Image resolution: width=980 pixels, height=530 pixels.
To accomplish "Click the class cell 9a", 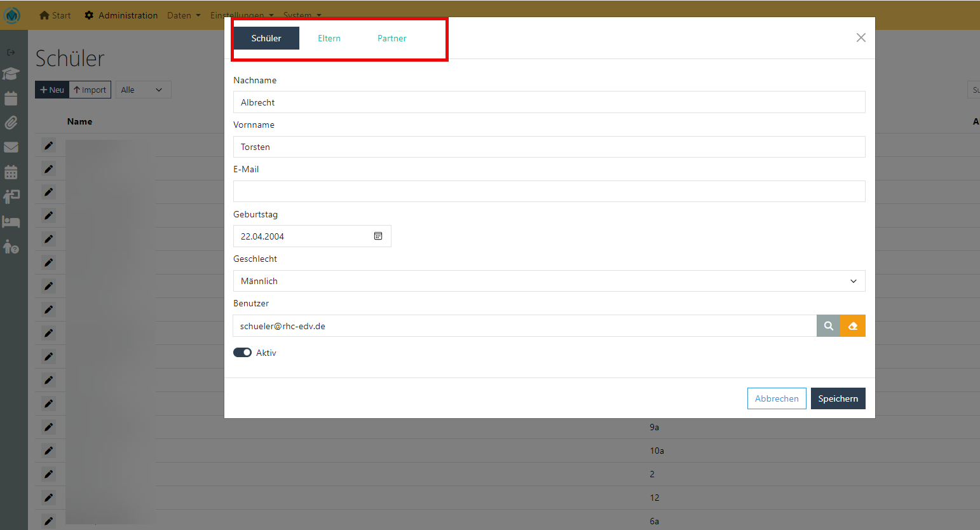I will [x=655, y=427].
